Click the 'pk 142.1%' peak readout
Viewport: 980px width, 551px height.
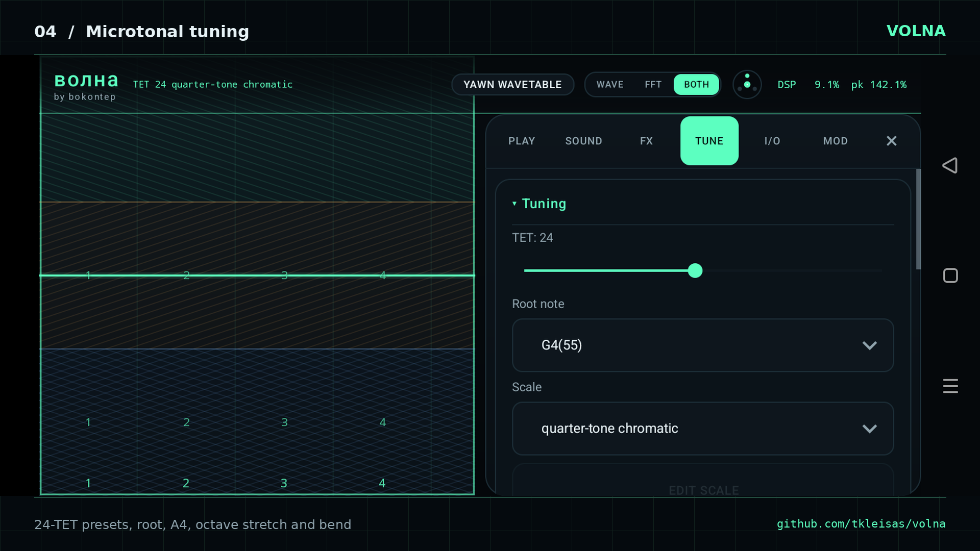pyautogui.click(x=878, y=85)
